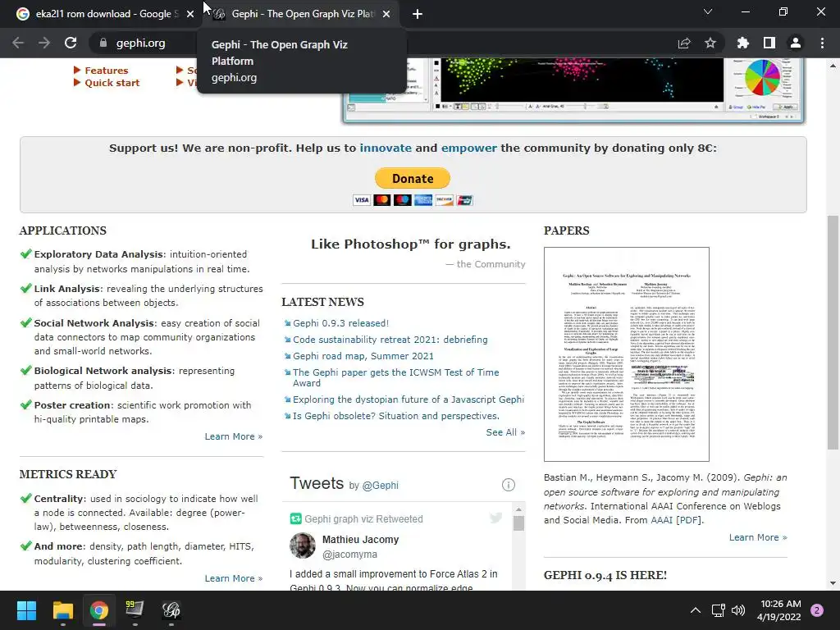Open the Gephi paper thumbnail
Image resolution: width=840 pixels, height=630 pixels.
pos(626,354)
